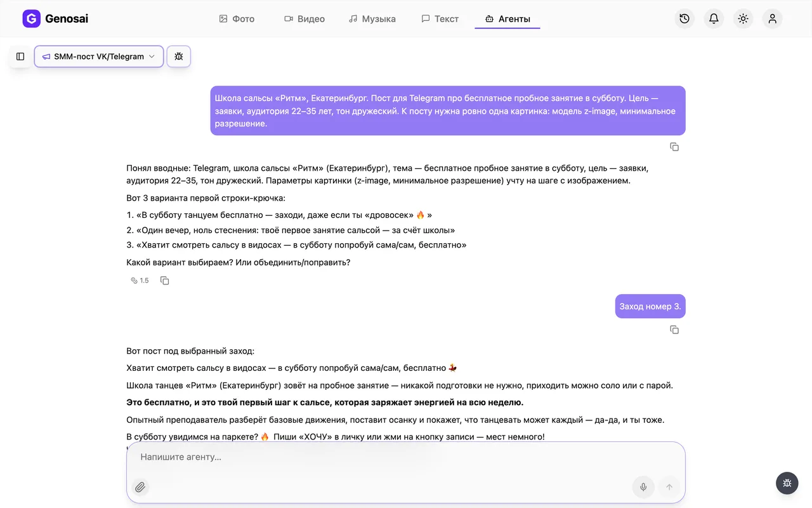Click the bug icon next to agent selector

(x=179, y=57)
